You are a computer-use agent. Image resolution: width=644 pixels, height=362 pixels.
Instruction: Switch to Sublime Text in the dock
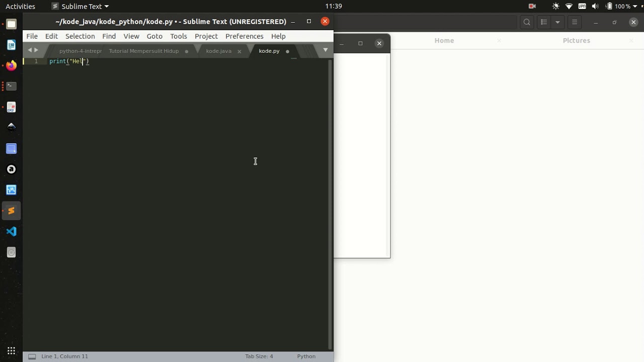[11, 211]
